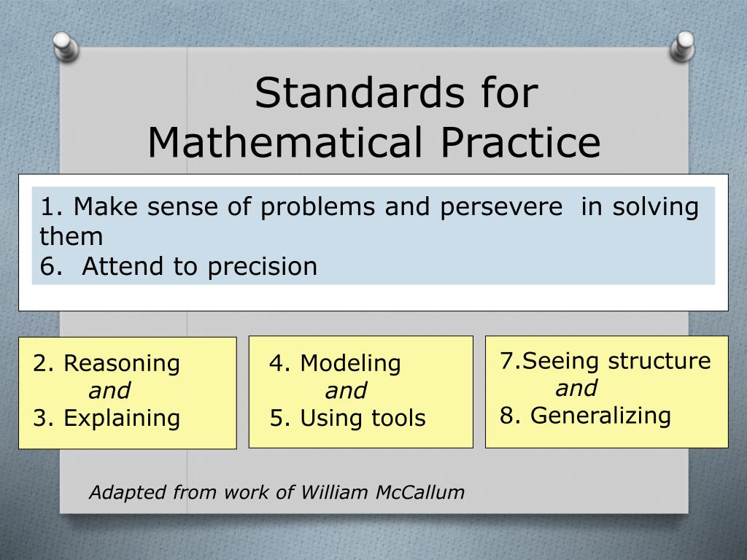Click the Adapted from William McCallum credit

(x=276, y=492)
